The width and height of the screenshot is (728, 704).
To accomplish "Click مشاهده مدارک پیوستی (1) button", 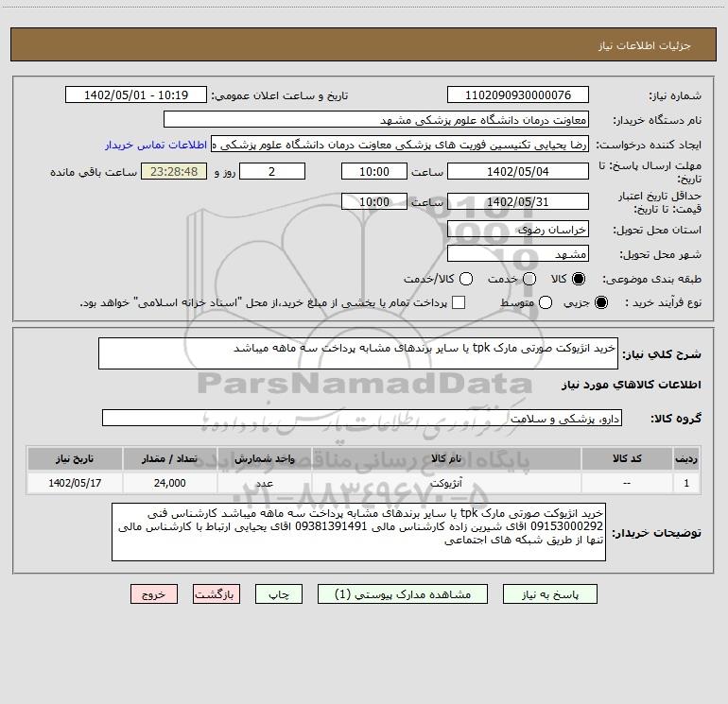I will [x=403, y=594].
